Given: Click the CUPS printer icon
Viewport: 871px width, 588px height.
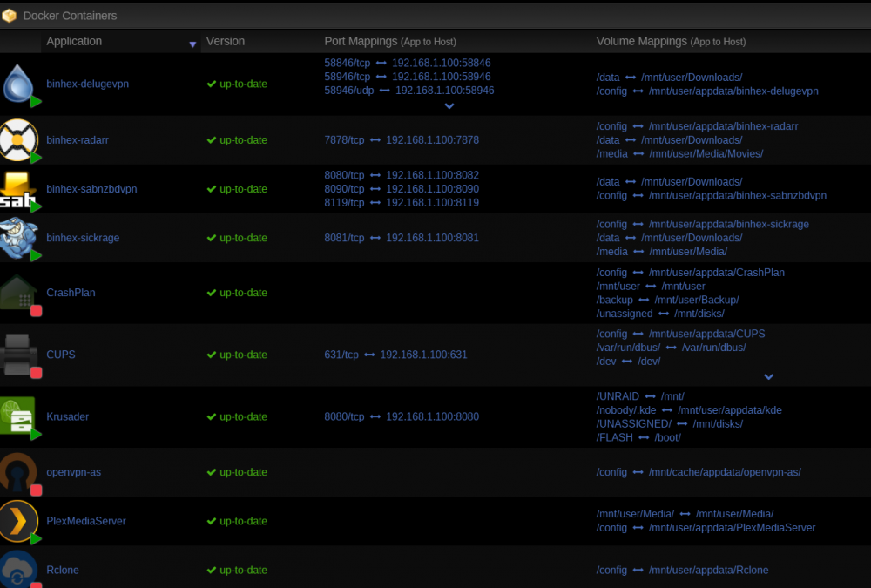Looking at the screenshot, I should click(18, 354).
